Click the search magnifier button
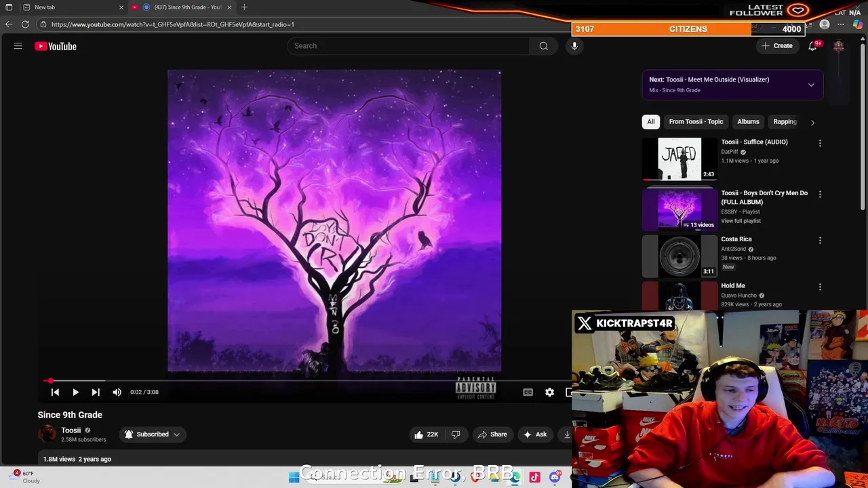This screenshot has width=868, height=488. point(543,46)
